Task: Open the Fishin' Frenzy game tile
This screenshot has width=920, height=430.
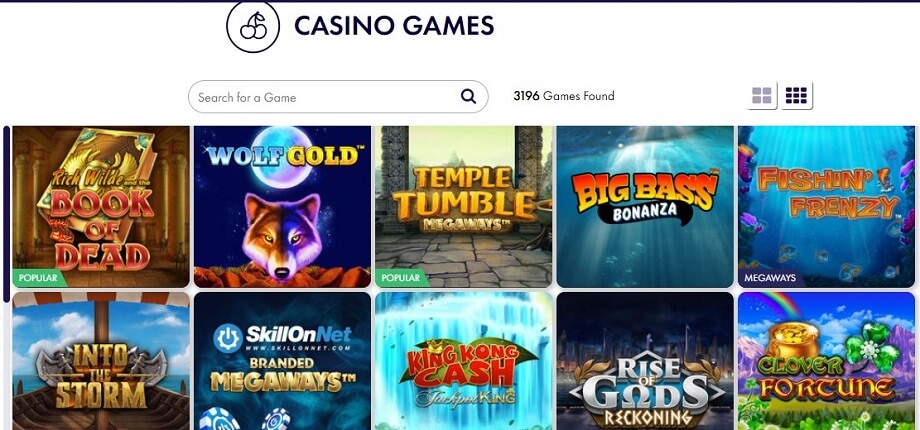Action: [x=826, y=206]
